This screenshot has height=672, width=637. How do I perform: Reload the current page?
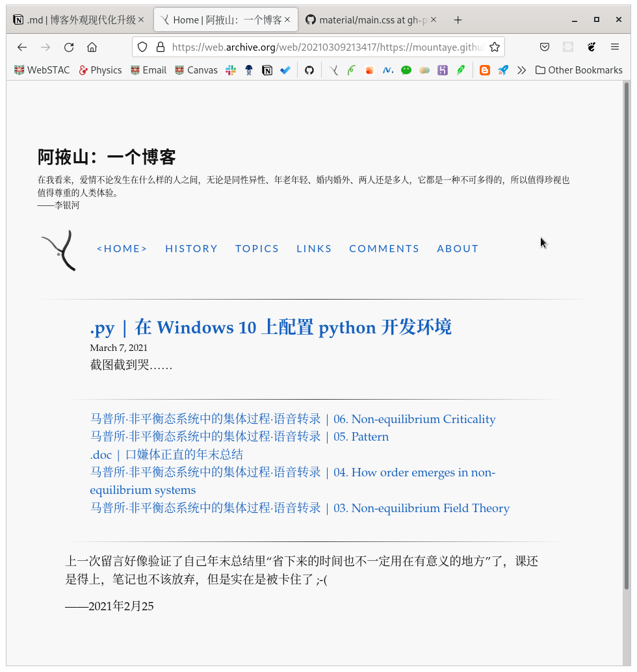[69, 47]
